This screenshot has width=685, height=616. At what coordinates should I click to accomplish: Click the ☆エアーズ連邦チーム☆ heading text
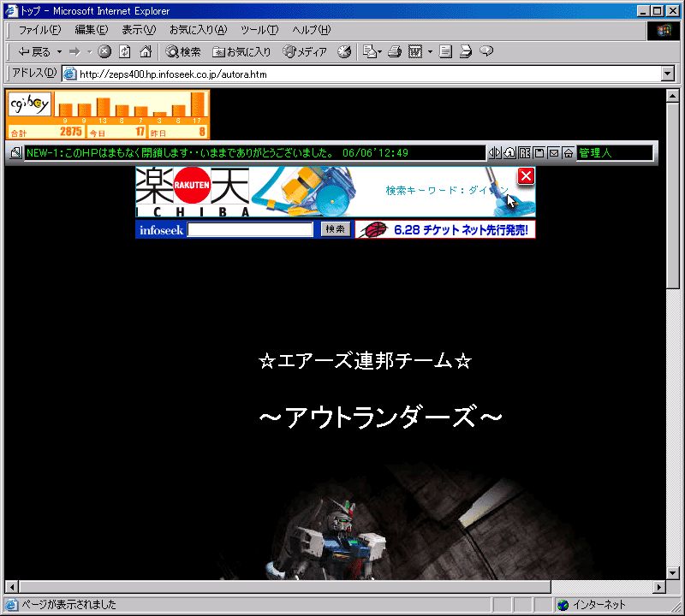pyautogui.click(x=366, y=361)
